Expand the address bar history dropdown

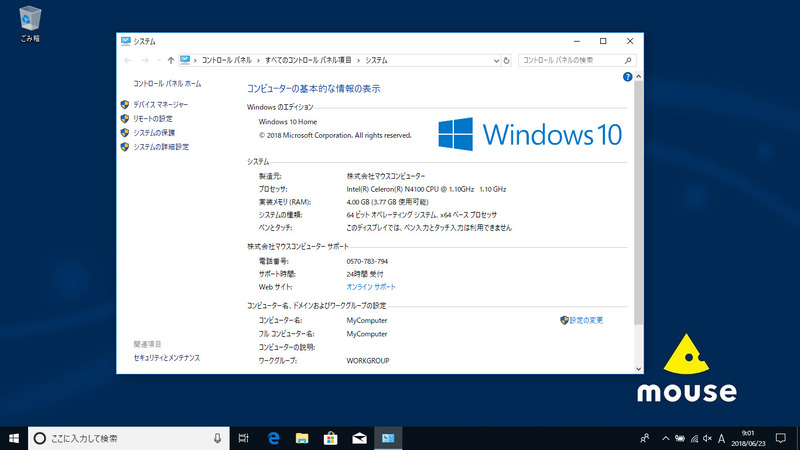[496, 60]
